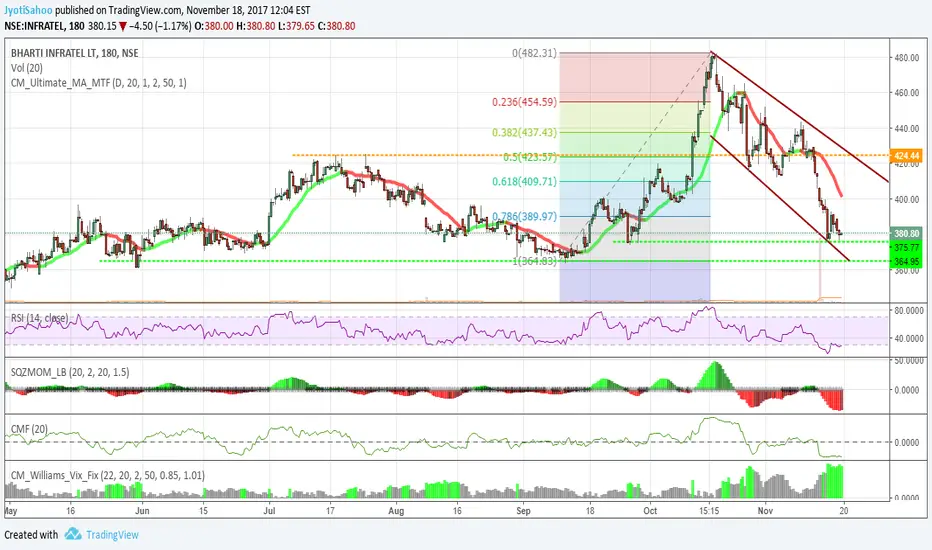Click the Oct date on time axis

(650, 510)
